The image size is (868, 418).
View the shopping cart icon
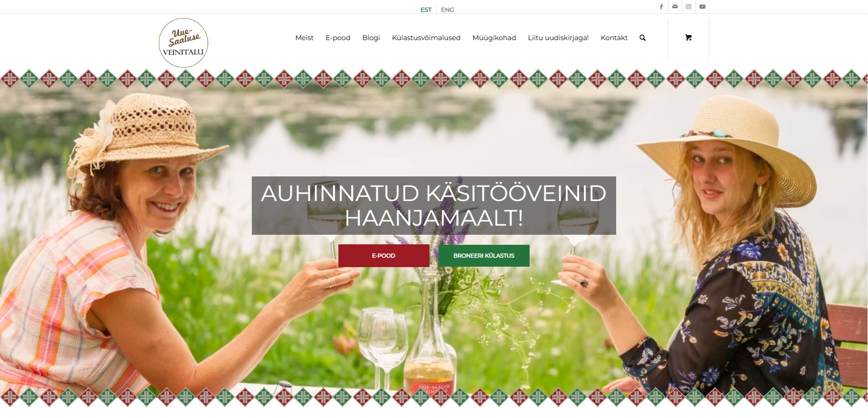pos(688,38)
